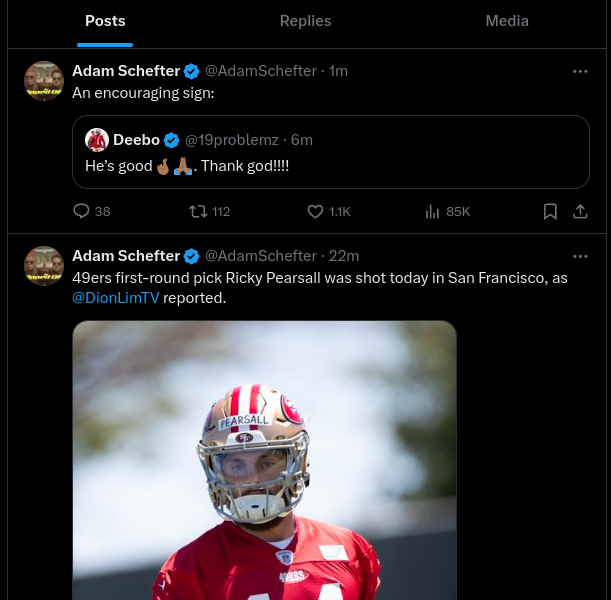Click the reply icon showing 38

point(82,211)
